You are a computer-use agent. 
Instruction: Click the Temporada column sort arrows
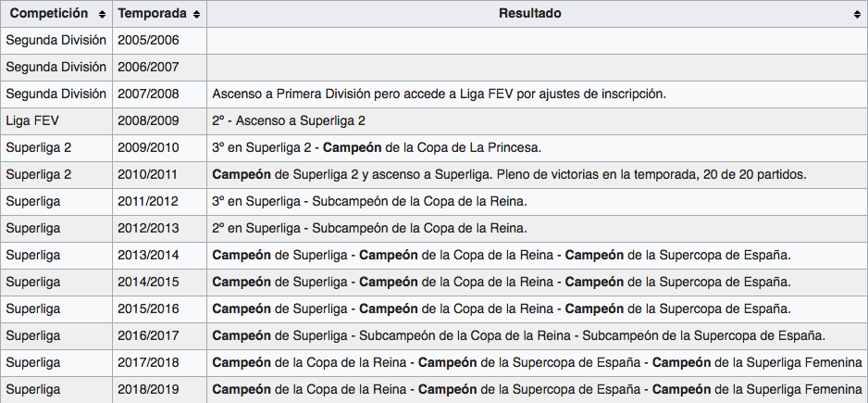pyautogui.click(x=195, y=15)
